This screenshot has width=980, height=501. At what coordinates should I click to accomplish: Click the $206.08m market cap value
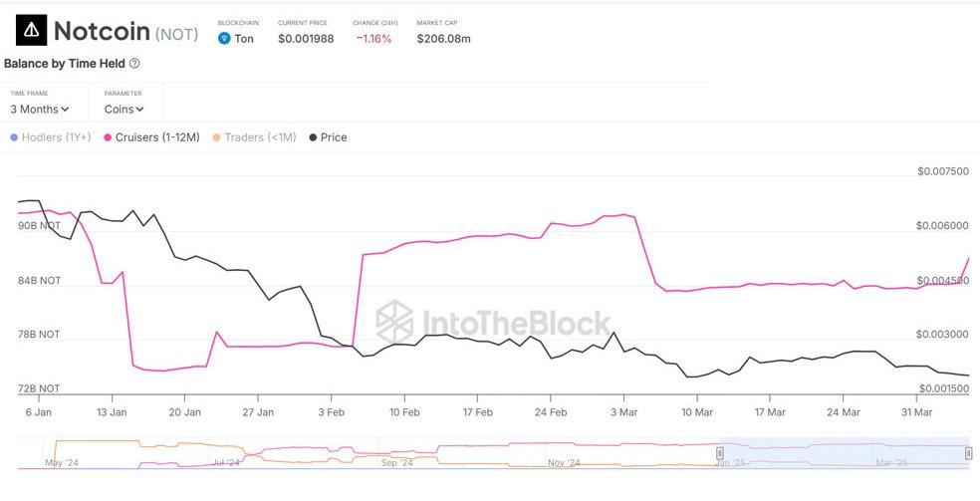(443, 39)
